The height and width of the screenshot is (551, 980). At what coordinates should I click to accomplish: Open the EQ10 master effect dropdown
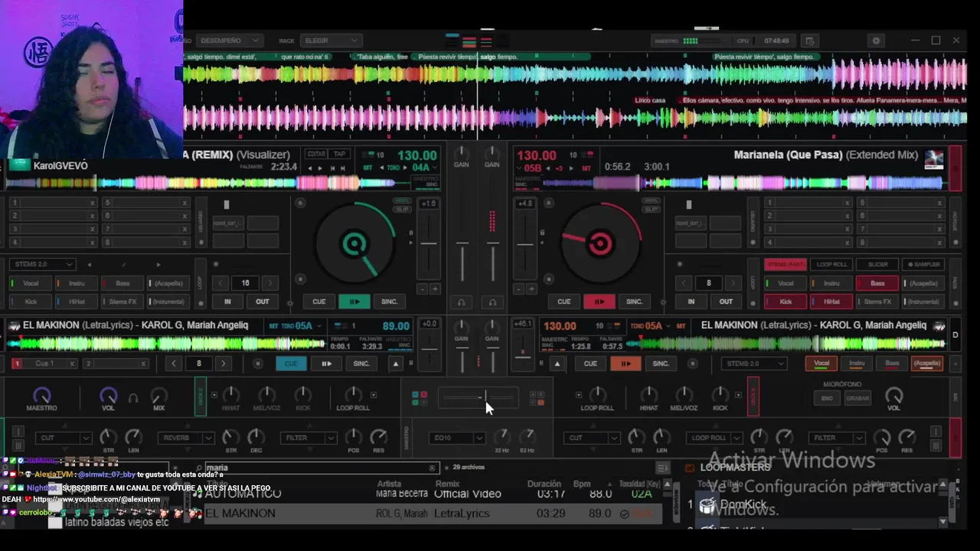coord(457,438)
